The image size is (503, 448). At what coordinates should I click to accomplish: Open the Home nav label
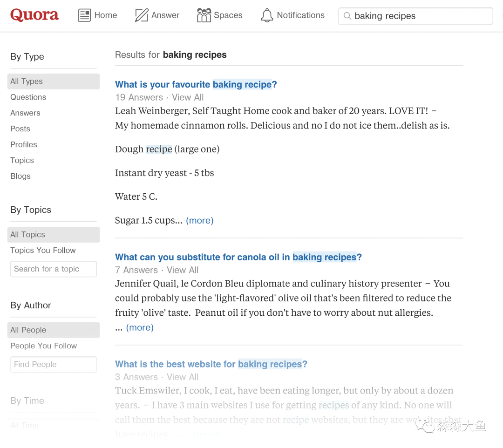tap(106, 15)
